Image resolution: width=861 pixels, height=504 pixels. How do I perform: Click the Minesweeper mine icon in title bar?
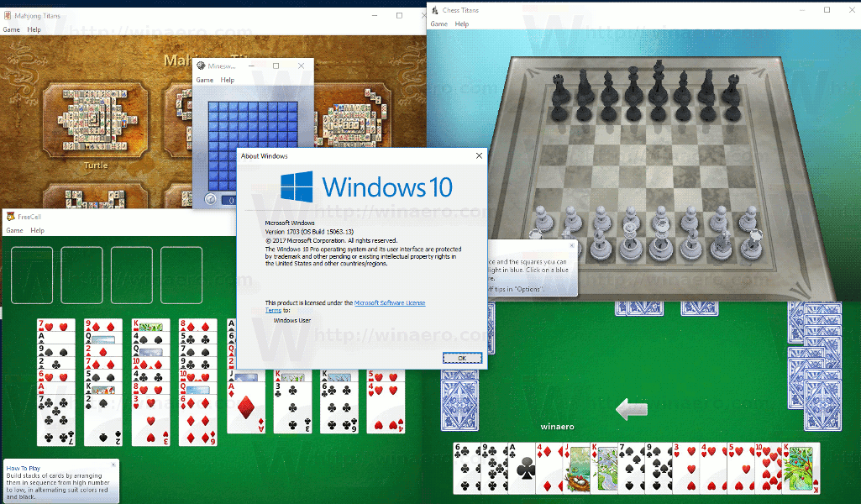201,66
